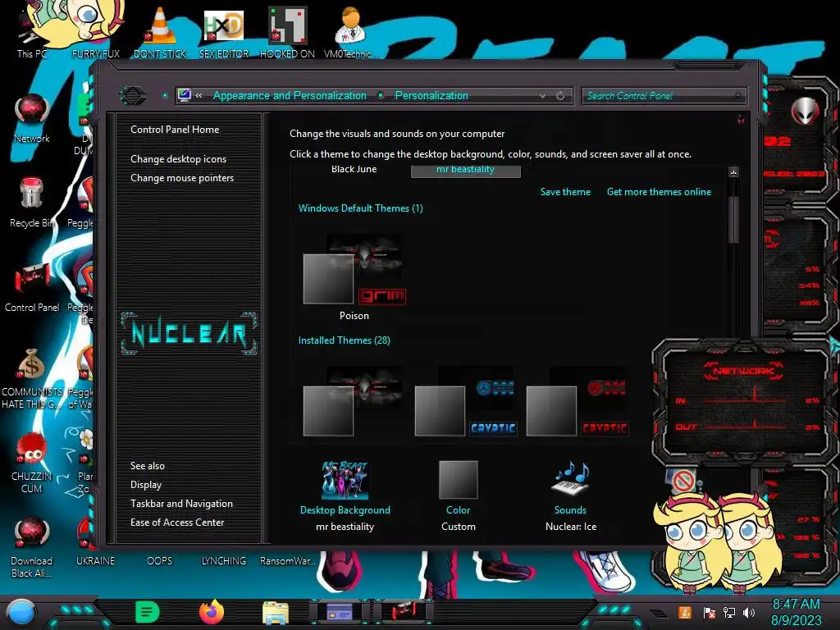Click the Network gadget panel header

click(743, 371)
